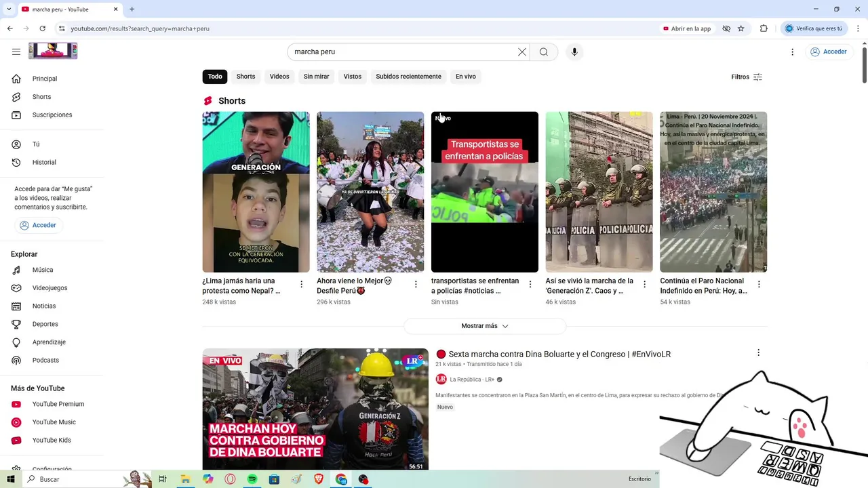The width and height of the screenshot is (868, 488).
Task: Open the En Vivo Dina Boluarte video thumbnail
Action: [315, 409]
